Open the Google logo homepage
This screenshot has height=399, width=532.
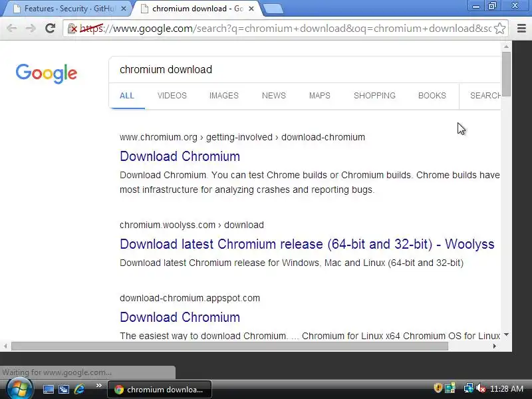pyautogui.click(x=47, y=73)
